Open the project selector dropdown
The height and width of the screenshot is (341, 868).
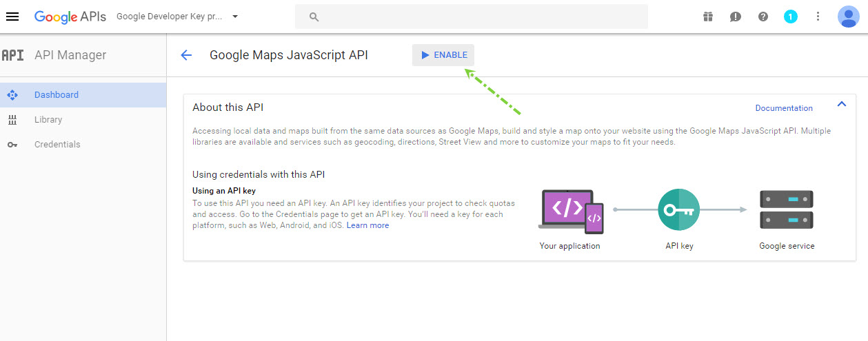coord(177,17)
